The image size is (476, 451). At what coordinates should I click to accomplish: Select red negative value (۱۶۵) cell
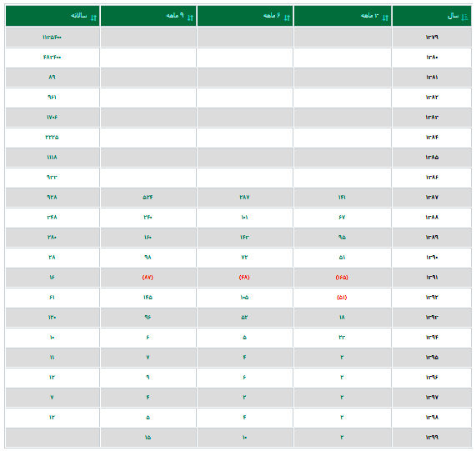pyautogui.click(x=342, y=278)
